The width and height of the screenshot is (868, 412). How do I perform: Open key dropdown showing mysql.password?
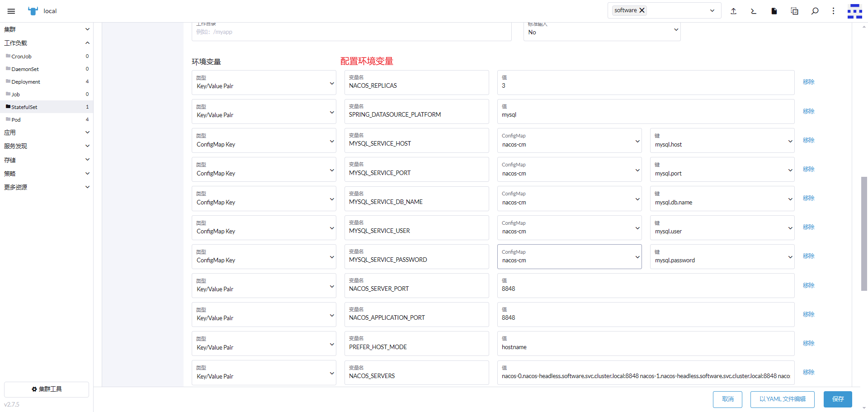(x=722, y=257)
